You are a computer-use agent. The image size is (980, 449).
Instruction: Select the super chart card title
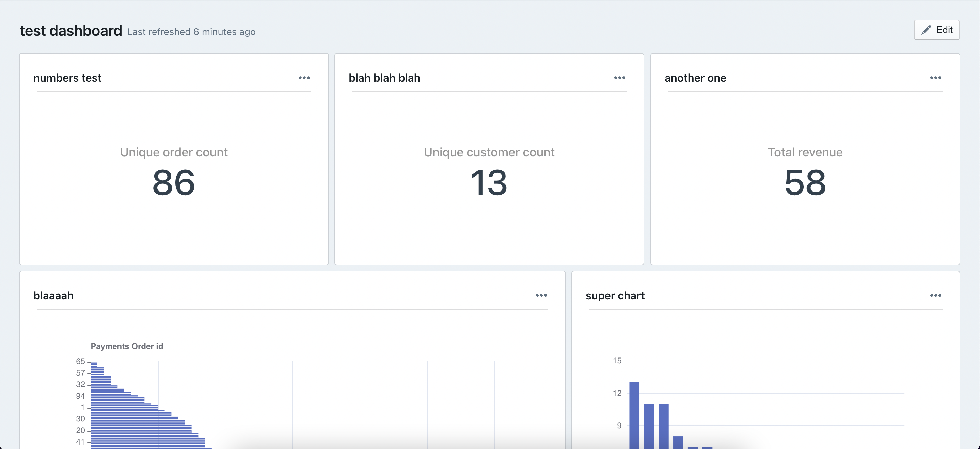pos(615,295)
